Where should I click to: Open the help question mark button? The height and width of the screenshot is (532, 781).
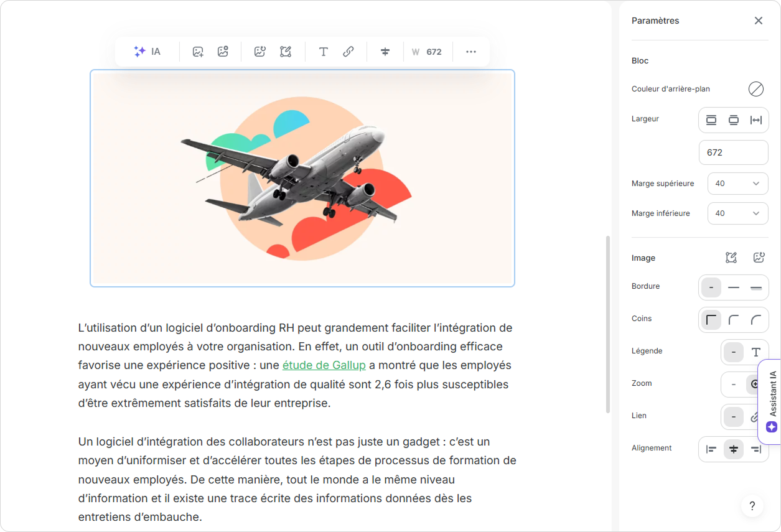(x=752, y=506)
